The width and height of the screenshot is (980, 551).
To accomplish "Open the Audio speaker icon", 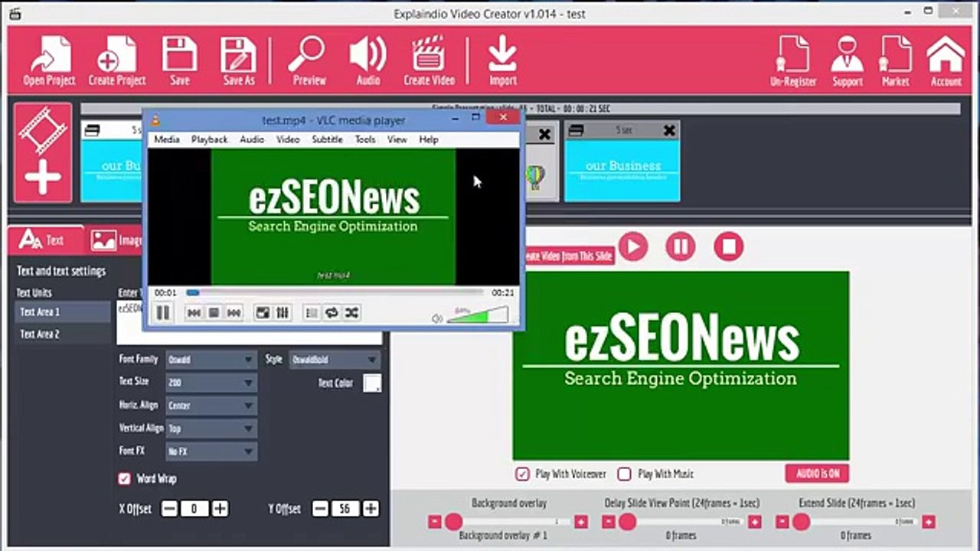I will pos(367,60).
